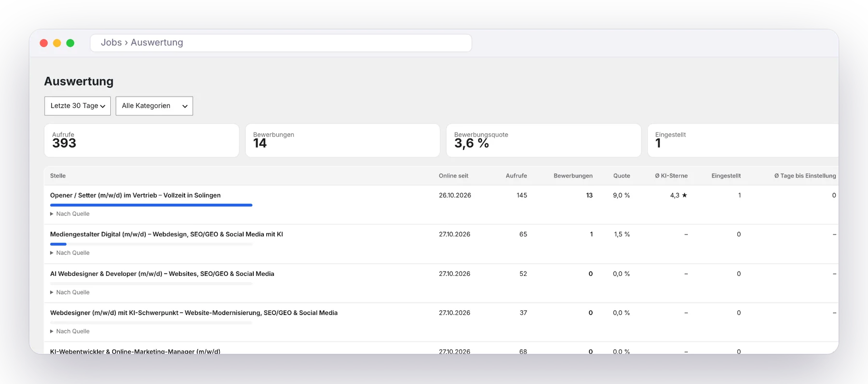Viewport: 868px width, 384px height.
Task: Click the Online seit column header
Action: point(453,176)
